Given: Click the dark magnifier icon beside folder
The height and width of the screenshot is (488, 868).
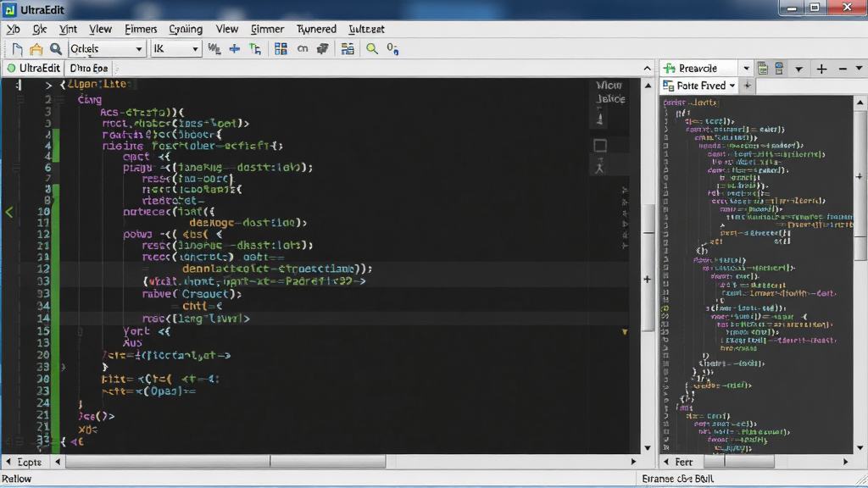Looking at the screenshot, I should pos(55,49).
